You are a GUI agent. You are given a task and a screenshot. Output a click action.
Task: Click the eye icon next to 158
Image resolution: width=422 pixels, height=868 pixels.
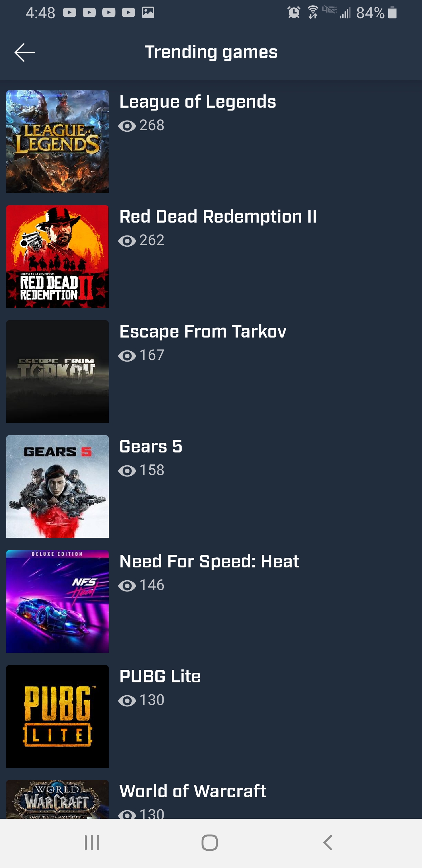(x=127, y=471)
